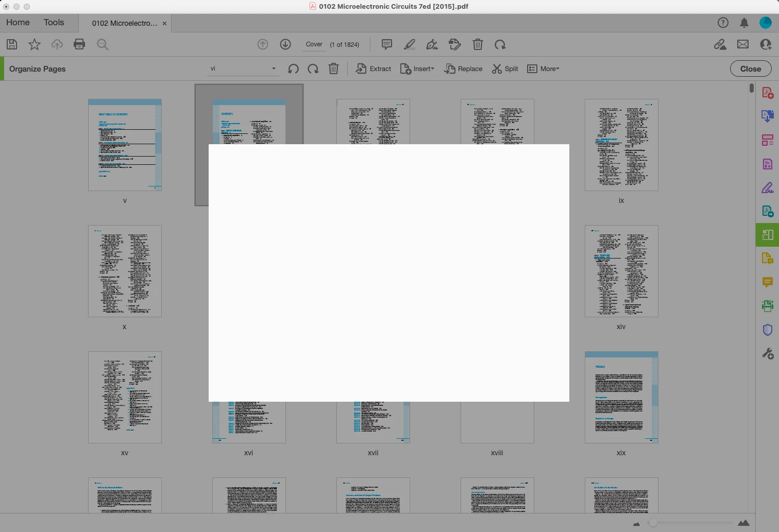Select page xvi thumbnail
Screen dimensions: 779x532
[x=249, y=422]
